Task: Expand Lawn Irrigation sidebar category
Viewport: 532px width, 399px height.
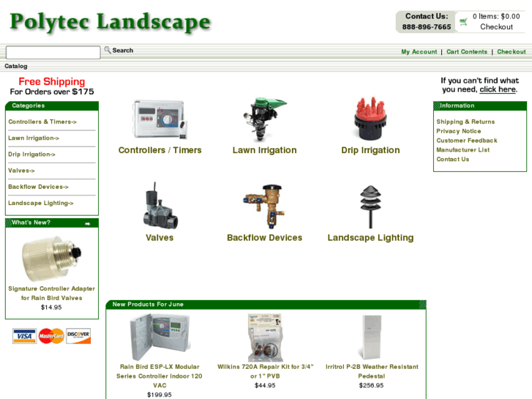Action: pos(34,138)
